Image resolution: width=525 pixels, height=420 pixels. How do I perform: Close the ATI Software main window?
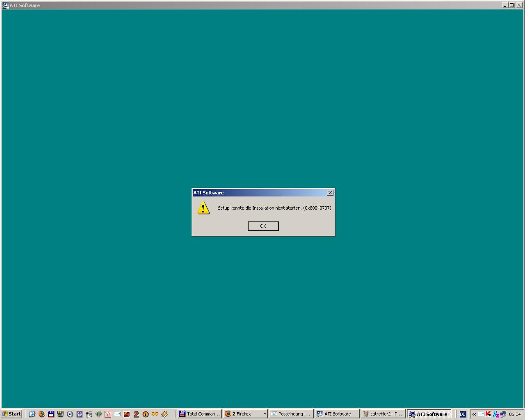coord(519,5)
